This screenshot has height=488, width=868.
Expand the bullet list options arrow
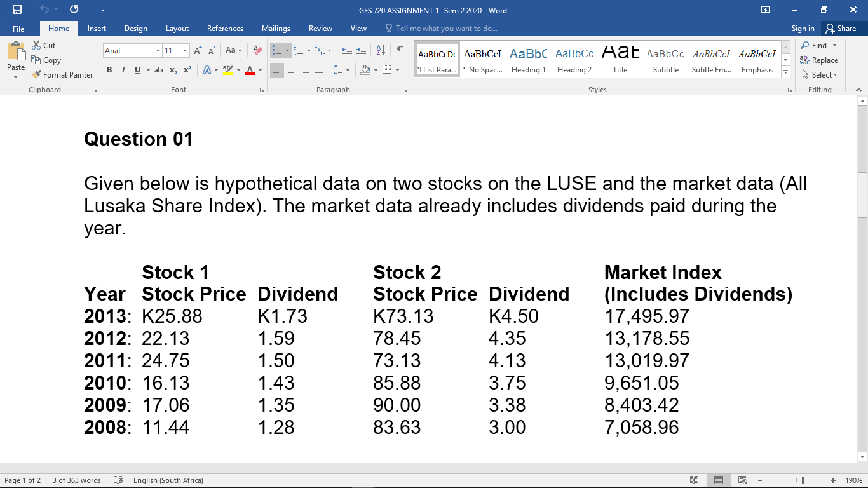pos(286,50)
